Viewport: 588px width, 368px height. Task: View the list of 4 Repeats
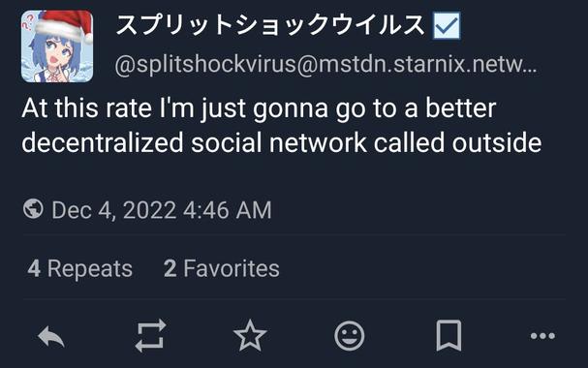coord(79,268)
